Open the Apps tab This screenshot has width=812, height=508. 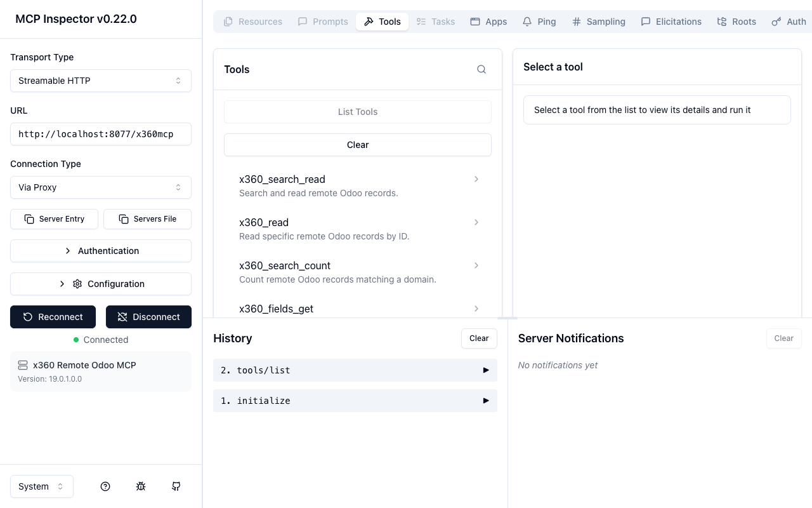tap(488, 22)
